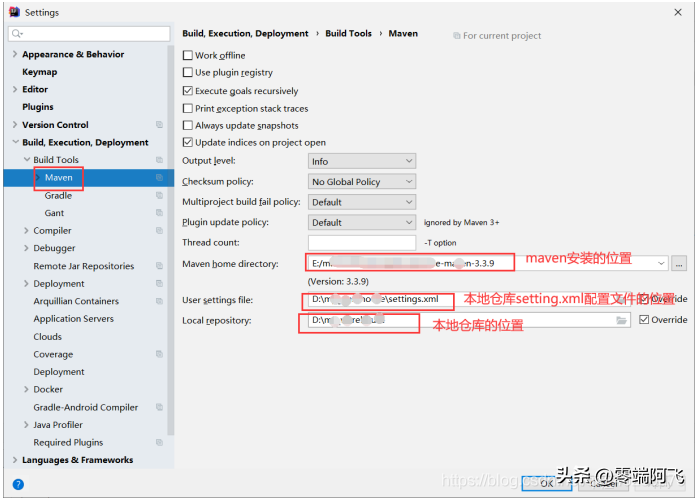Image resolution: width=699 pixels, height=499 pixels.
Task: Expand Languages & Frameworks section
Action: pos(15,460)
